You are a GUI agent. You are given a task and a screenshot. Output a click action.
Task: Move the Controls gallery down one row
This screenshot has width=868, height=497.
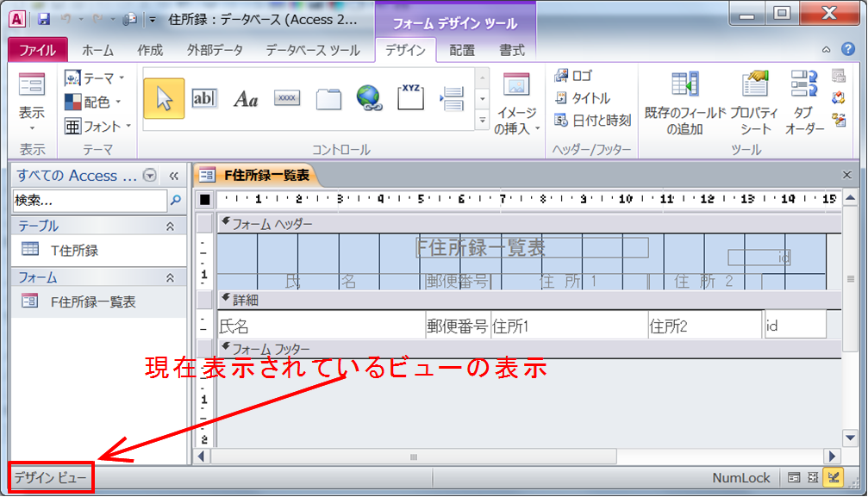(482, 99)
